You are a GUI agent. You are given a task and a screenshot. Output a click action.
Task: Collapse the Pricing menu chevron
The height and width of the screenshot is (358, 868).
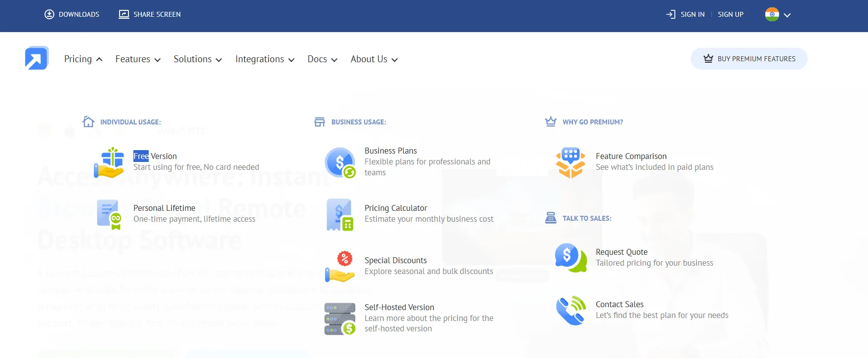(x=99, y=59)
